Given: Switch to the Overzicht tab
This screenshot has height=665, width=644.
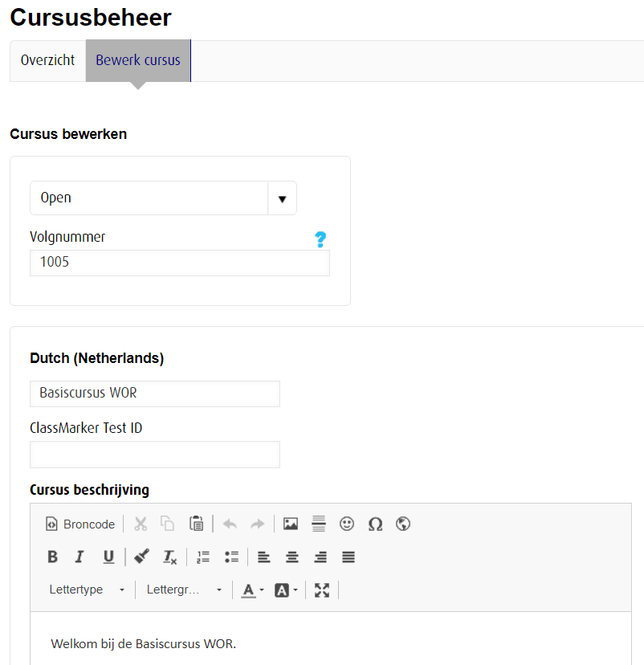Looking at the screenshot, I should click(48, 61).
